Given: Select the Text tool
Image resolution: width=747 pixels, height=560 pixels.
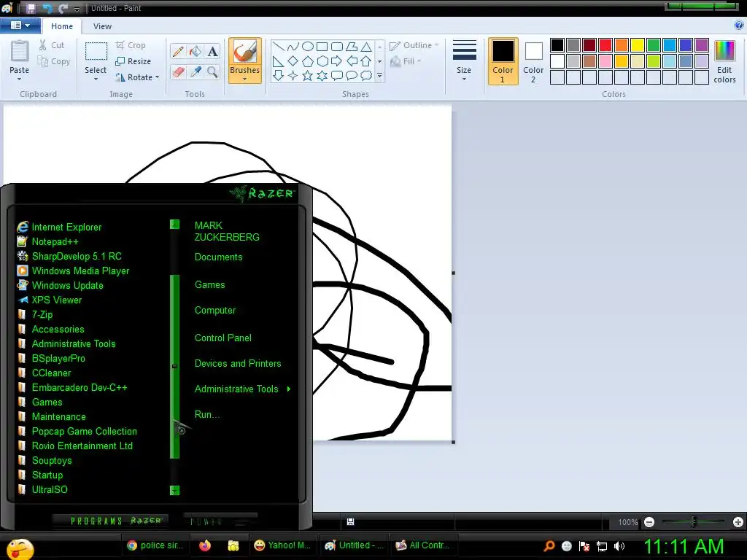Looking at the screenshot, I should [212, 52].
